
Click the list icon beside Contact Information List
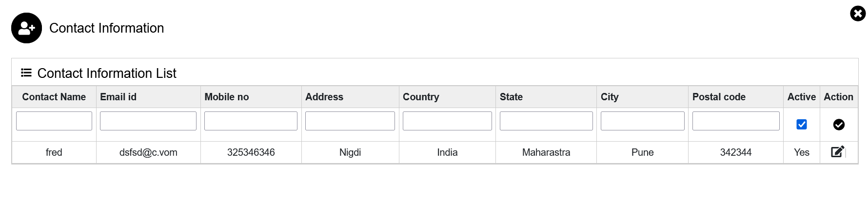tap(26, 73)
